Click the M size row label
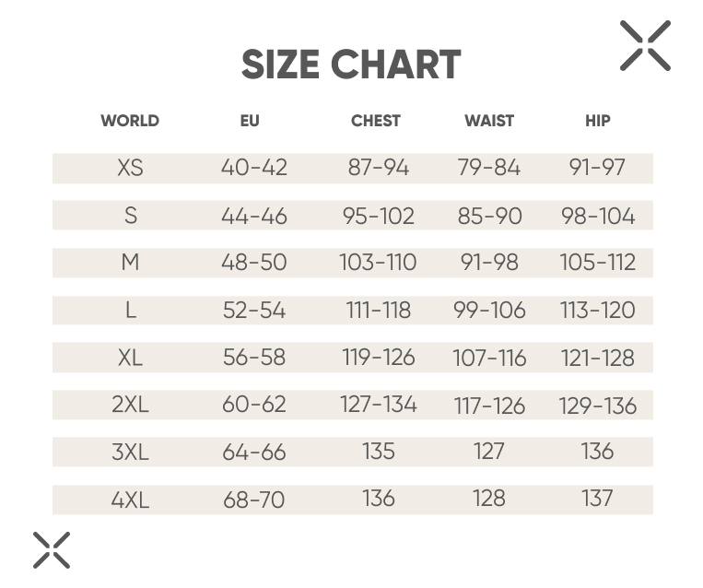703x588 pixels. coord(130,263)
